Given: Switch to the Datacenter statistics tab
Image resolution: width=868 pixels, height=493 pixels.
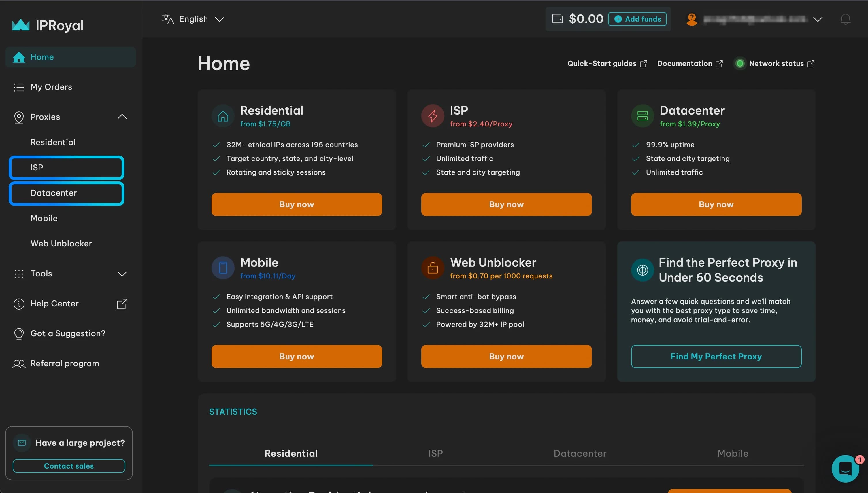Looking at the screenshot, I should pos(580,453).
